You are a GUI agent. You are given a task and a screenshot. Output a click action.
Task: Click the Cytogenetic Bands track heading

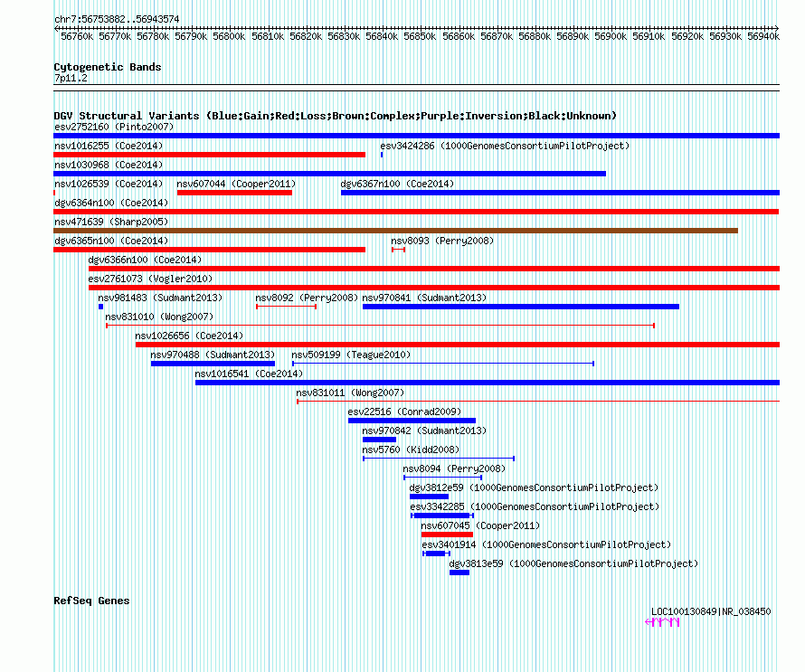pyautogui.click(x=108, y=67)
